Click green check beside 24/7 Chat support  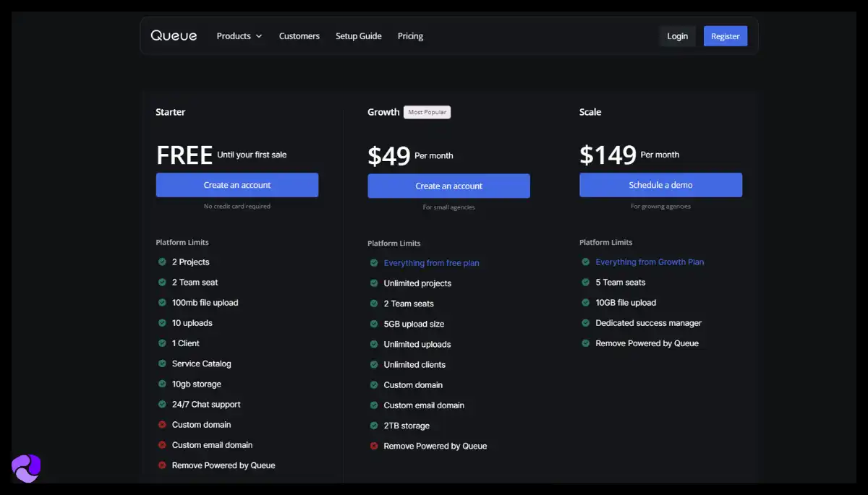point(162,405)
